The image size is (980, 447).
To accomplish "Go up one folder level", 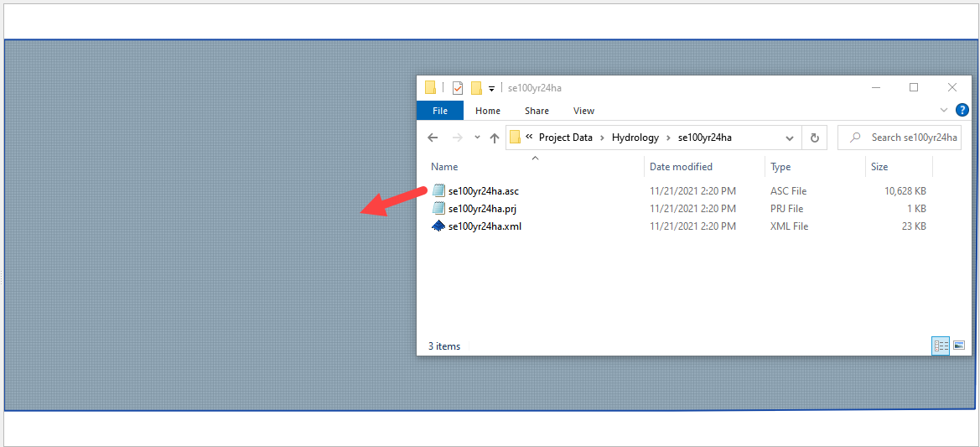I will [494, 138].
